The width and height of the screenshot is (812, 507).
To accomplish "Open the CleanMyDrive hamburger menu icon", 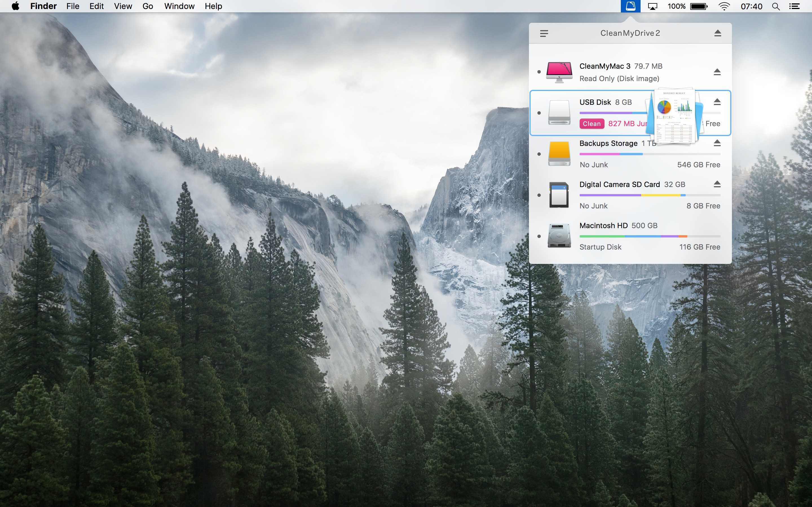I will [544, 33].
